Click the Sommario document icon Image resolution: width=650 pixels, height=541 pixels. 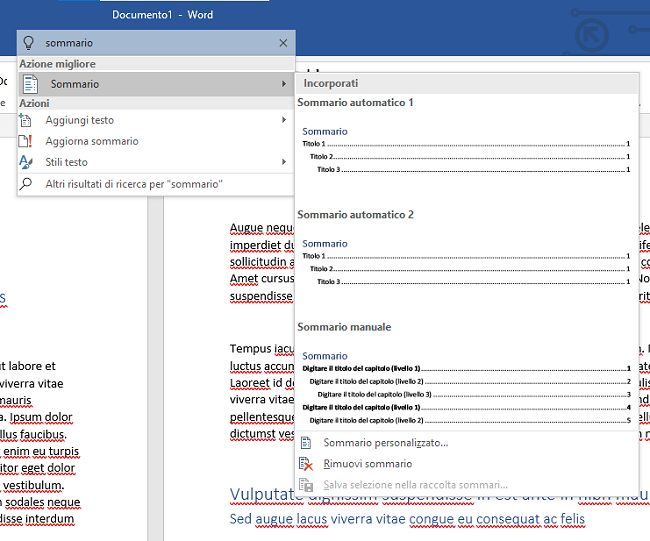coord(30,84)
